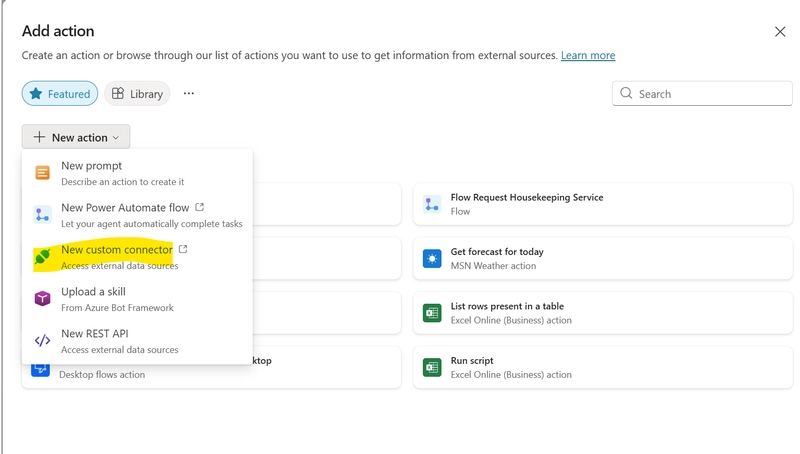Open the Get forecast for today card

[x=603, y=259]
